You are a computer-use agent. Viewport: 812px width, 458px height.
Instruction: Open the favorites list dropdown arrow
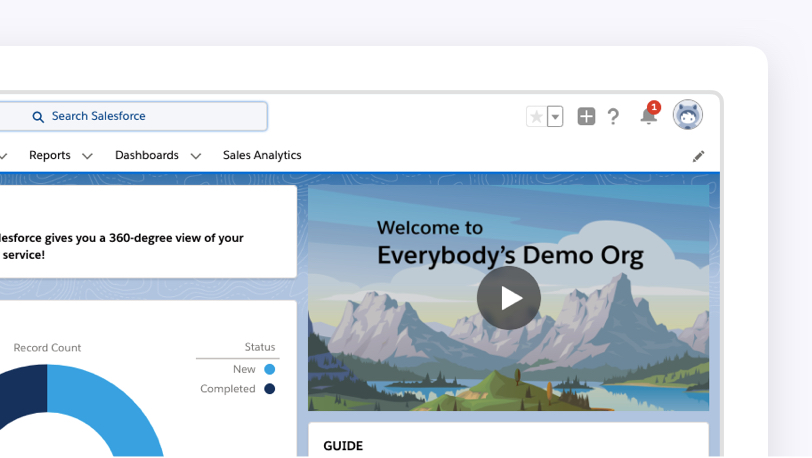(555, 117)
